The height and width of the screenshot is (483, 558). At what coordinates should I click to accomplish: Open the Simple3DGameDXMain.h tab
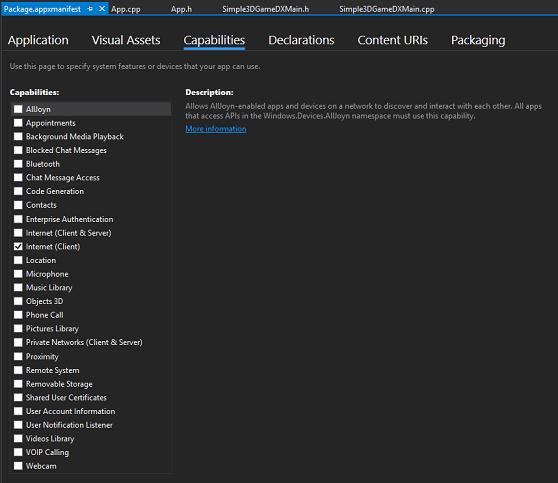[x=265, y=9]
